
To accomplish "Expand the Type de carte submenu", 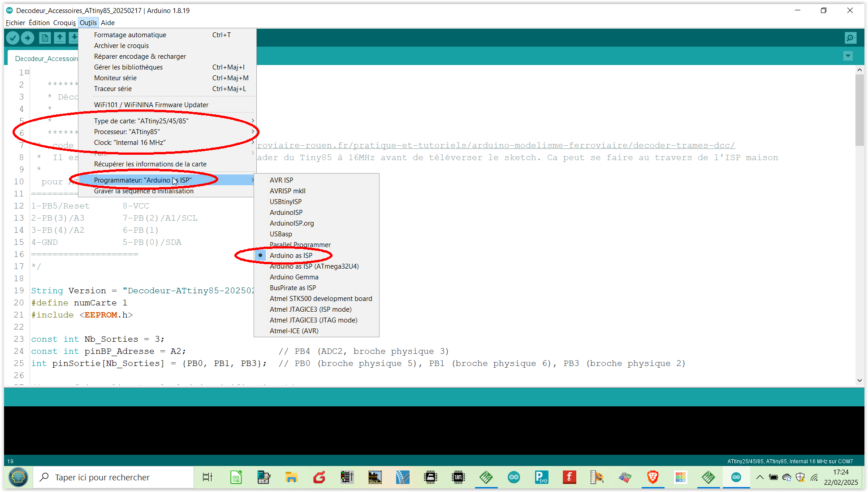I will [167, 121].
